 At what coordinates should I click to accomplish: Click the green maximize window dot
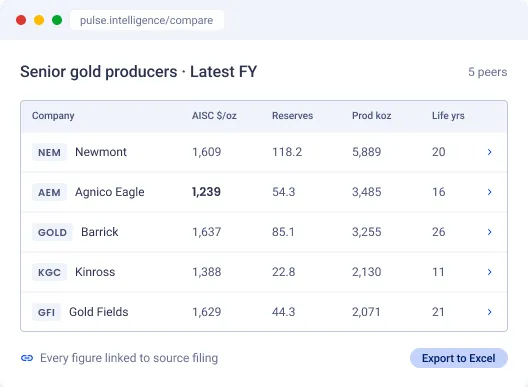57,20
